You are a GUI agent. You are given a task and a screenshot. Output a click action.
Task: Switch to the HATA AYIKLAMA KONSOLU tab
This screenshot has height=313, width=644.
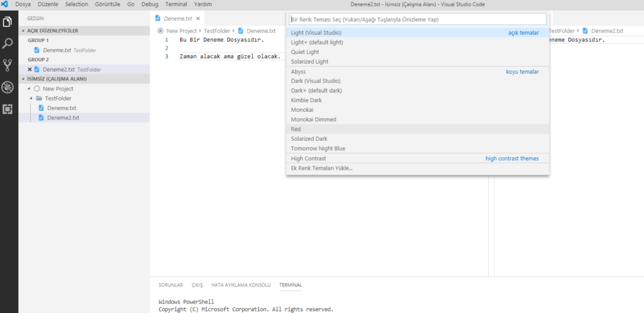pyautogui.click(x=241, y=285)
